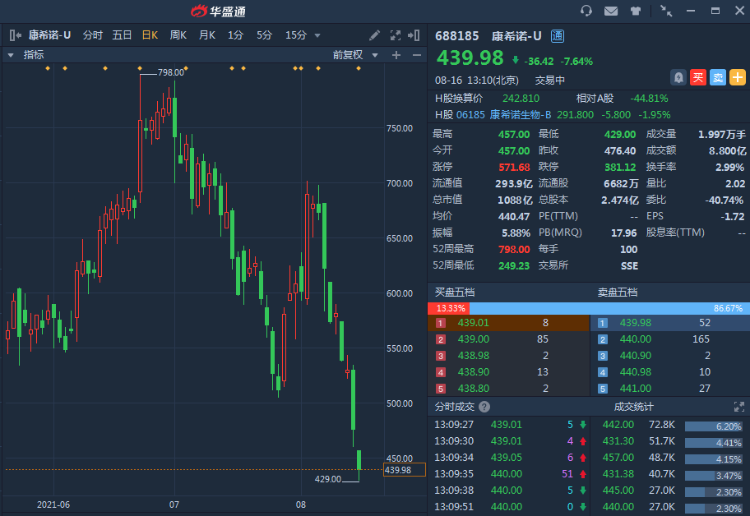750x516 pixels.
Task: Click the 6.20% volume distribution bar
Action: click(714, 426)
